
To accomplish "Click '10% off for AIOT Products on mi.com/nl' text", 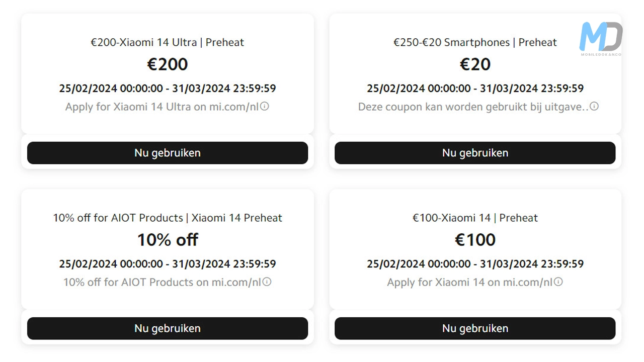I will (162, 282).
